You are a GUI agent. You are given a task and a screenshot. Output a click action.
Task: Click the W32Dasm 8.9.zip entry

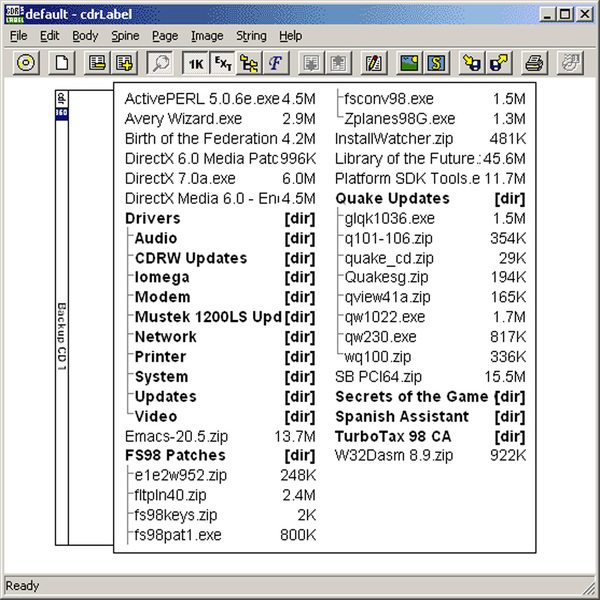[430, 456]
